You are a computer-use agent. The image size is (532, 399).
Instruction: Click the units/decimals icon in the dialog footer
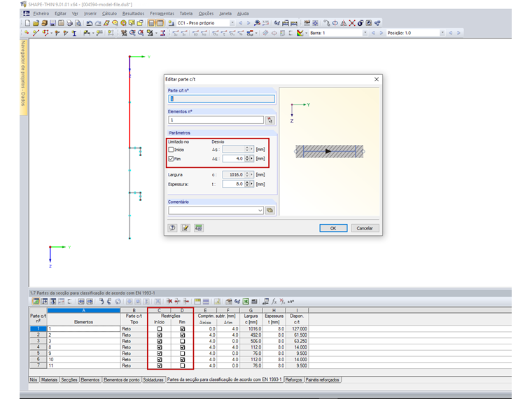[199, 228]
